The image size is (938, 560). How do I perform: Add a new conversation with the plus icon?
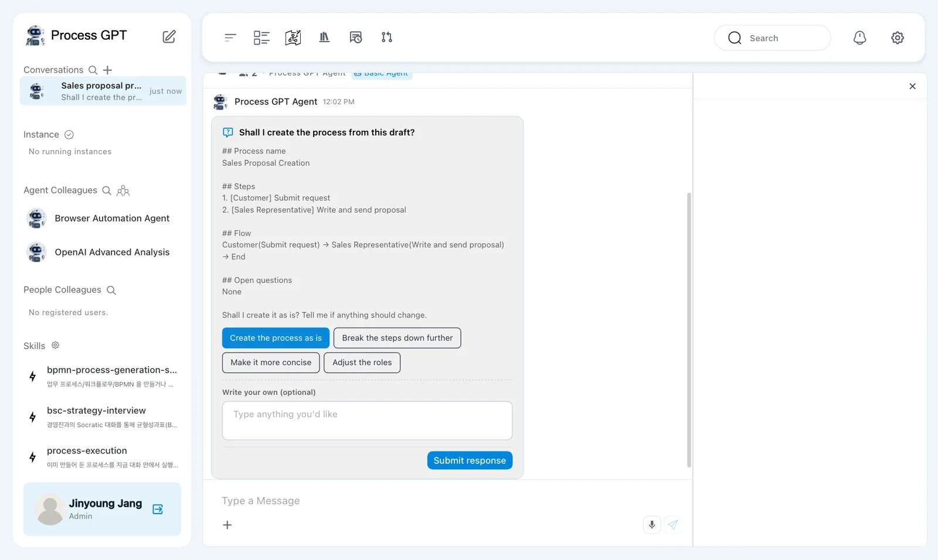(x=107, y=70)
